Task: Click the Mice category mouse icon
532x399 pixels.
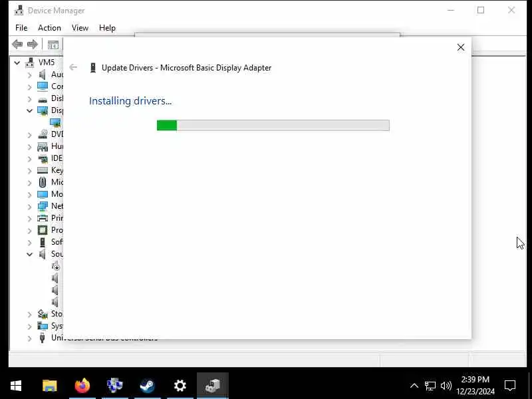Action: [x=43, y=182]
